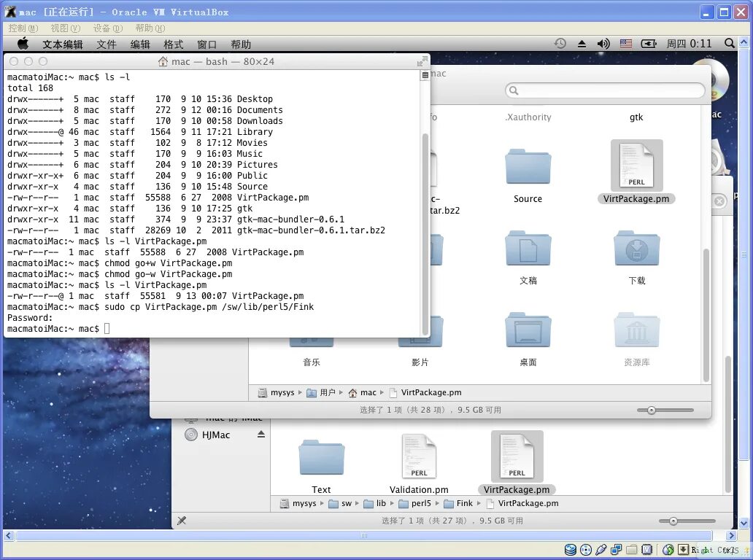Open the 格式 menu
753x560 pixels.
(174, 44)
